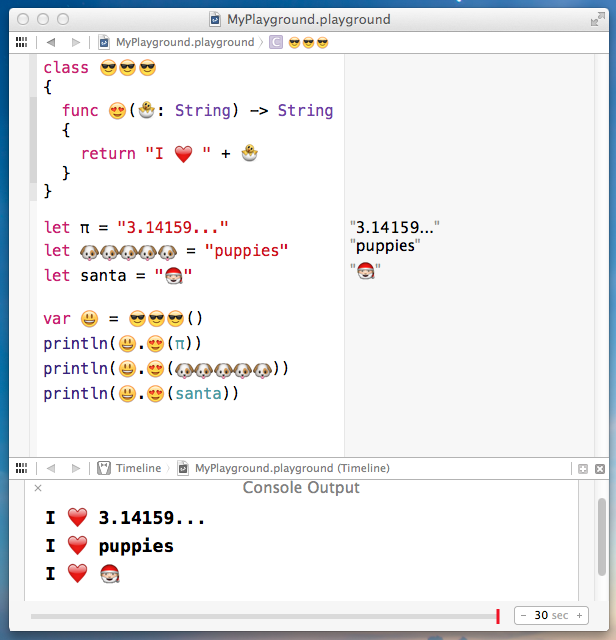The image size is (616, 640).
Task: Open the related items grid icon in editor jump bar
Action: (x=21, y=42)
